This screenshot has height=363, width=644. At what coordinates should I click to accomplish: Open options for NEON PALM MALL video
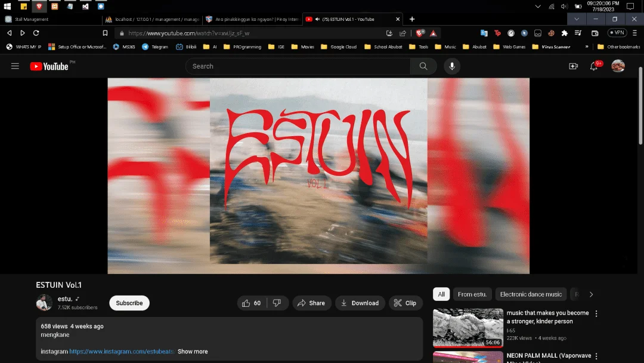click(596, 356)
